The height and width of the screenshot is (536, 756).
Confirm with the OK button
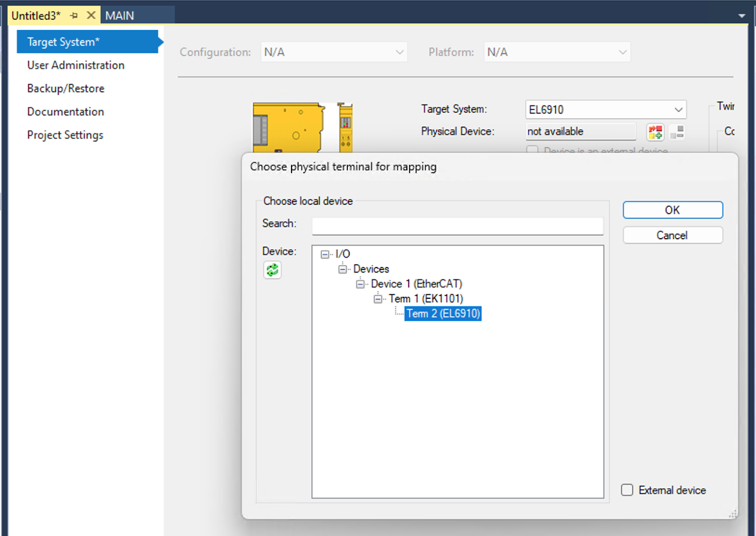(672, 210)
